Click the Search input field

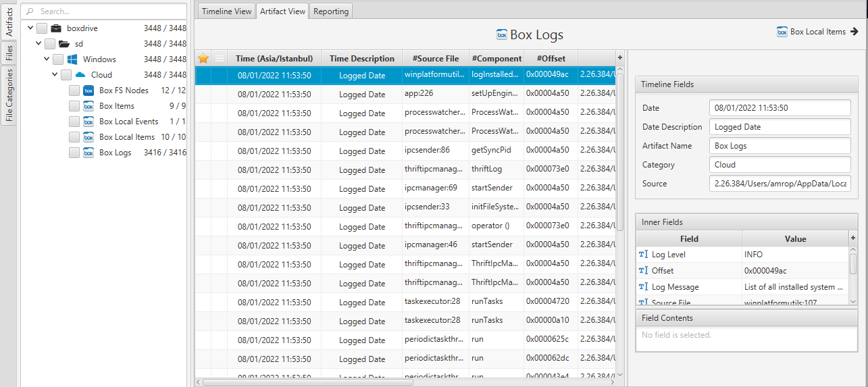pyautogui.click(x=104, y=11)
